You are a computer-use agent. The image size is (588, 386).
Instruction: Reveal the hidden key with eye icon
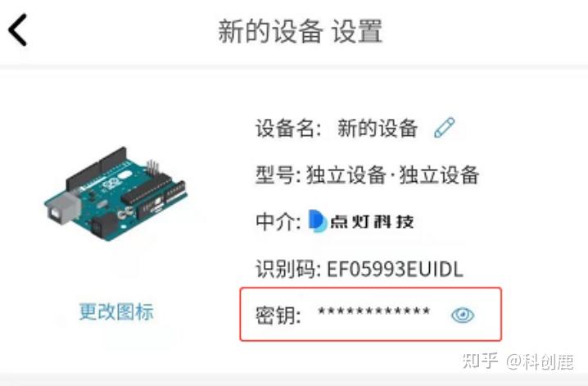click(463, 315)
